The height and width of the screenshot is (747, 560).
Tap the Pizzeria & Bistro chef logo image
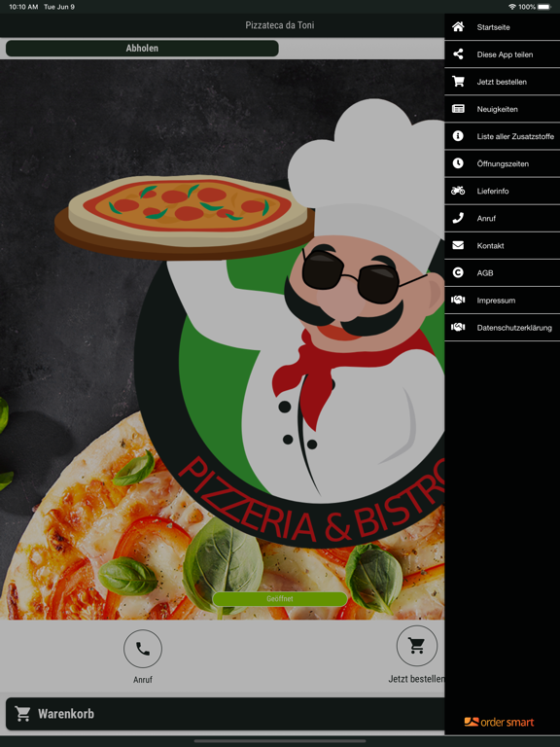[250, 324]
